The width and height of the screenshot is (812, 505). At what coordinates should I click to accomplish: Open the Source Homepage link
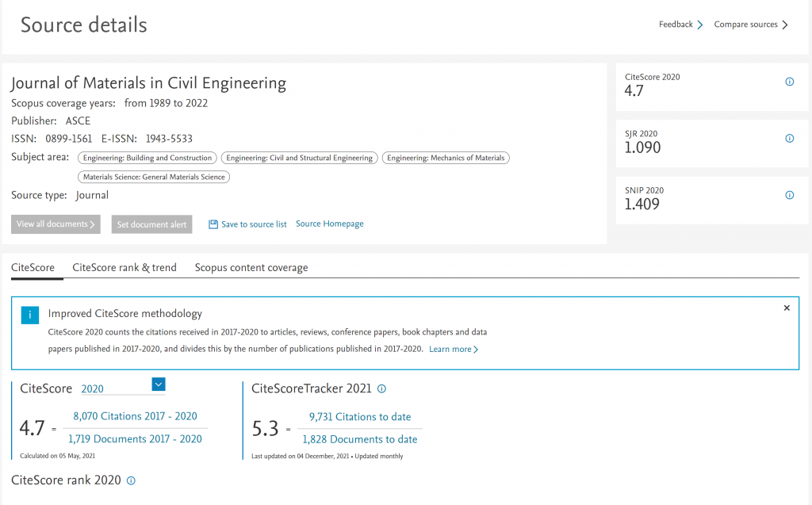pyautogui.click(x=330, y=224)
